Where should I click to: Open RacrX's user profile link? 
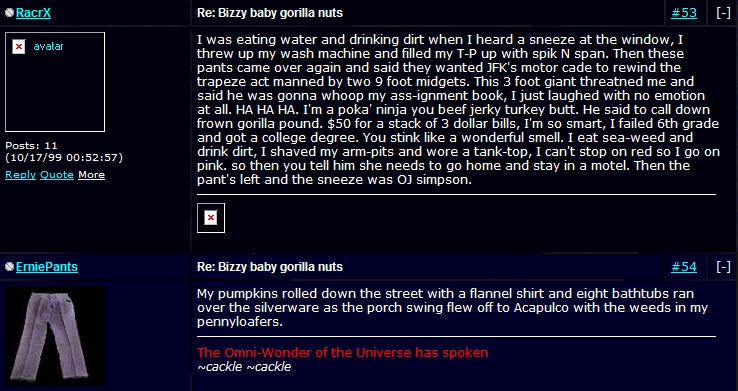click(33, 13)
